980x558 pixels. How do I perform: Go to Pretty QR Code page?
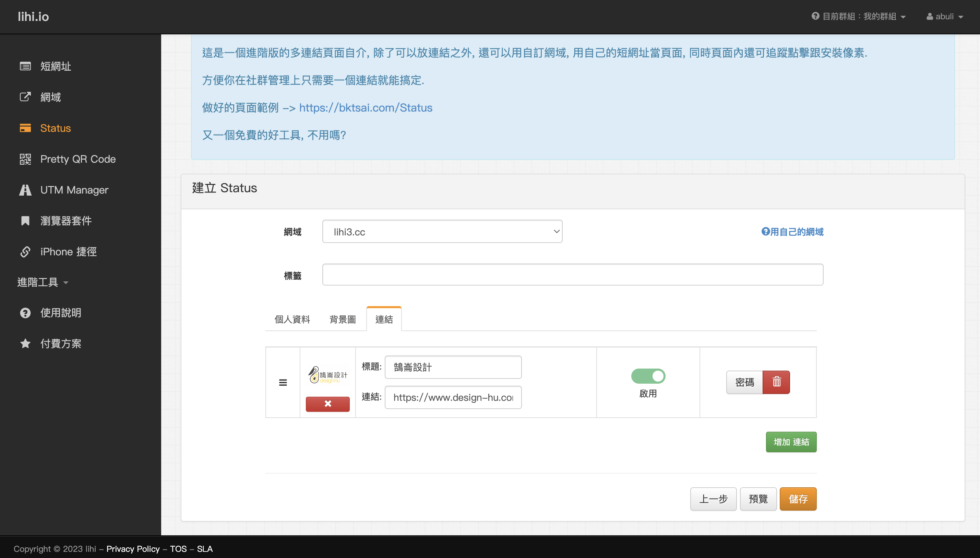tap(78, 159)
